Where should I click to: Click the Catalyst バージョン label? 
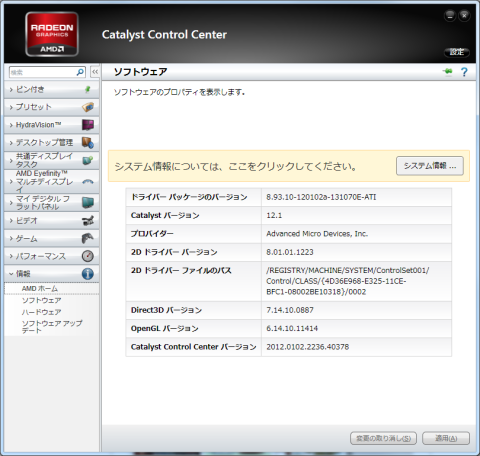click(x=165, y=215)
